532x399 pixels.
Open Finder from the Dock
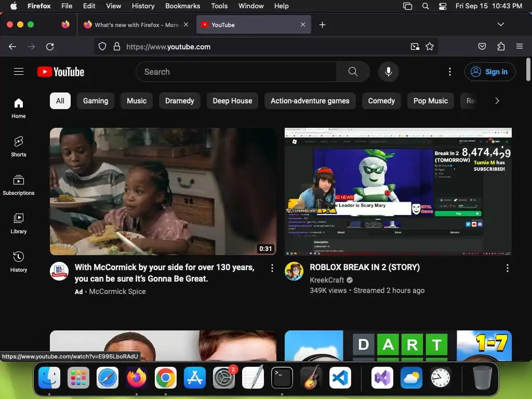coord(49,378)
